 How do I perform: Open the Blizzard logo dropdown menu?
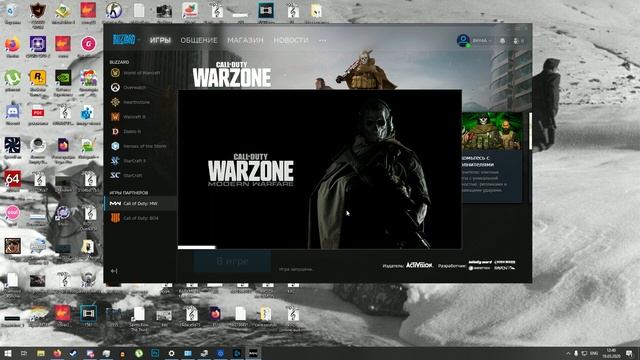126,40
